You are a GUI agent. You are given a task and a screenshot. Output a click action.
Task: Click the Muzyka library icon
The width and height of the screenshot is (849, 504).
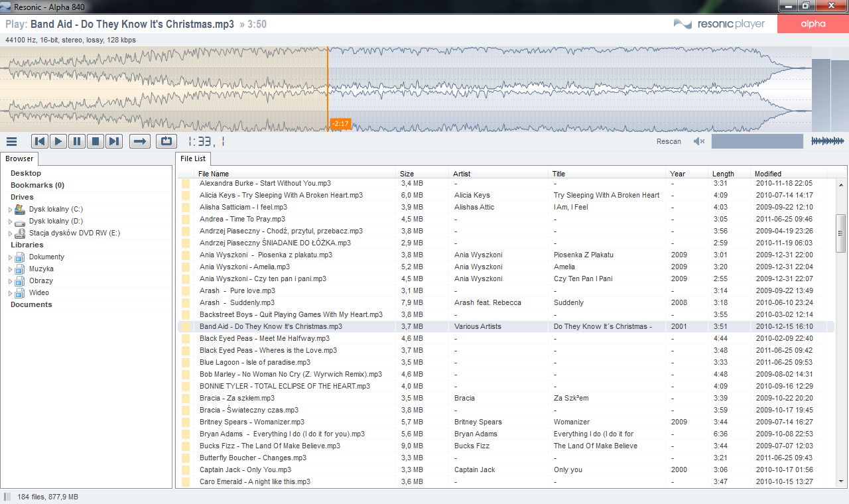20,269
